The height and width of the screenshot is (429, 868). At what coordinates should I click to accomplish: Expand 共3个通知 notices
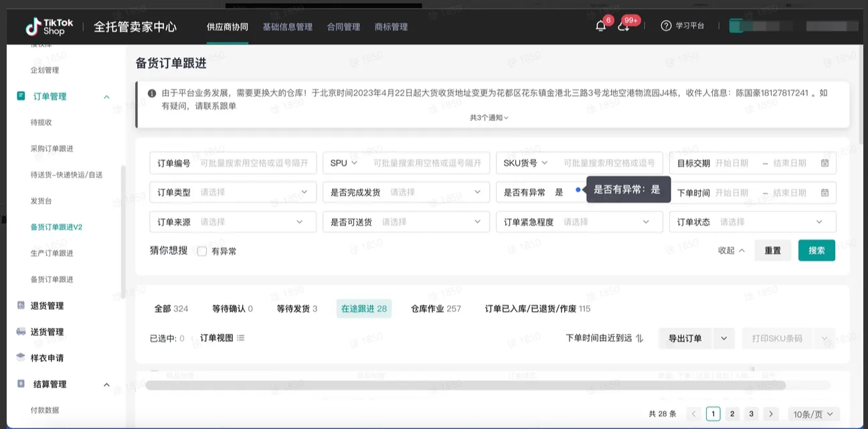pos(489,118)
